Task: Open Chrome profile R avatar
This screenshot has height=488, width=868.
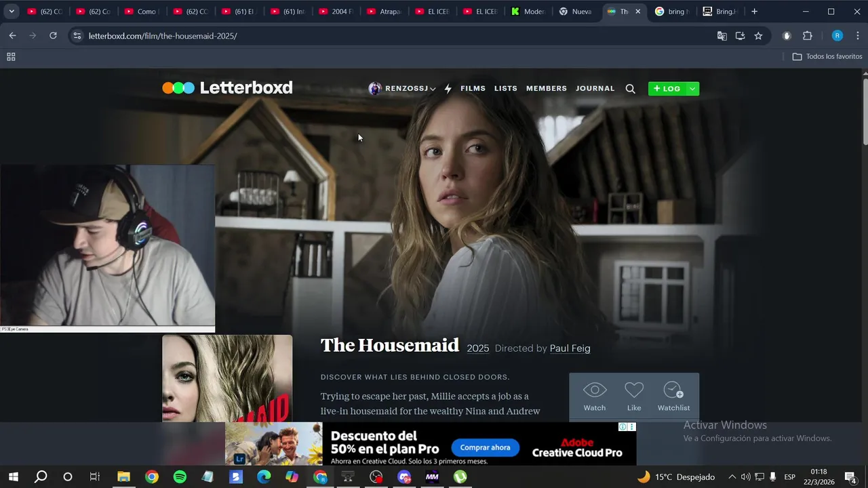Action: [x=837, y=36]
